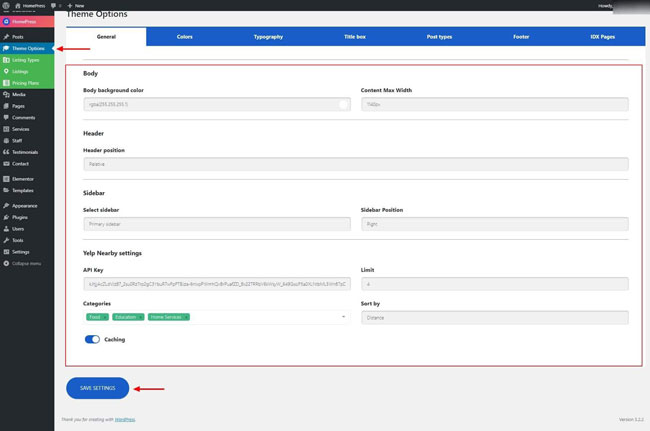Click the Collapse menu icon
Screen dimensions: 650x431
[6, 264]
